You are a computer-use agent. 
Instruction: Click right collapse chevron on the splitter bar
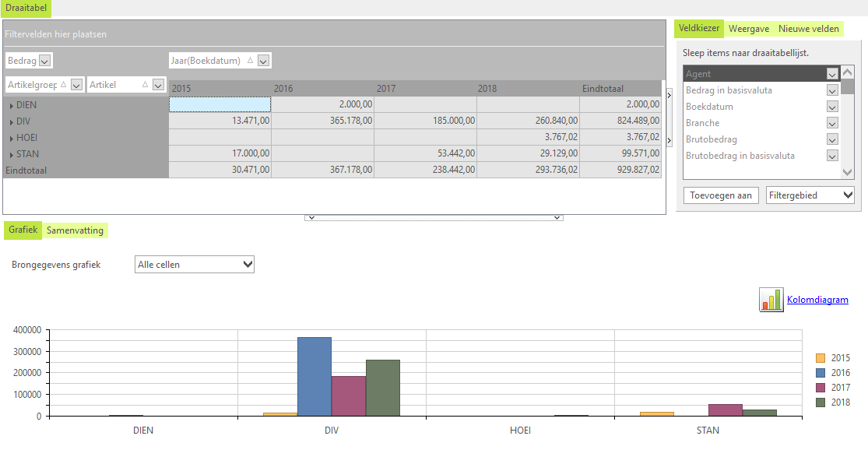(x=557, y=218)
